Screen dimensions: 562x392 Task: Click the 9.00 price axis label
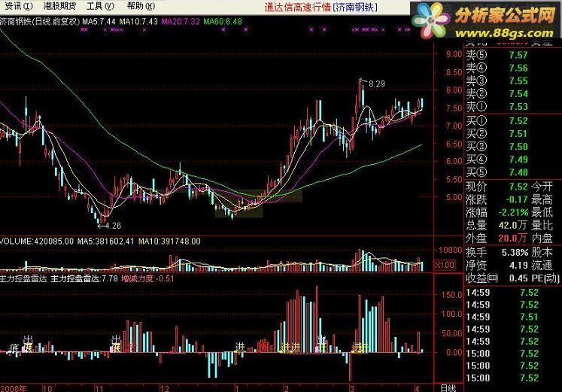tap(454, 54)
